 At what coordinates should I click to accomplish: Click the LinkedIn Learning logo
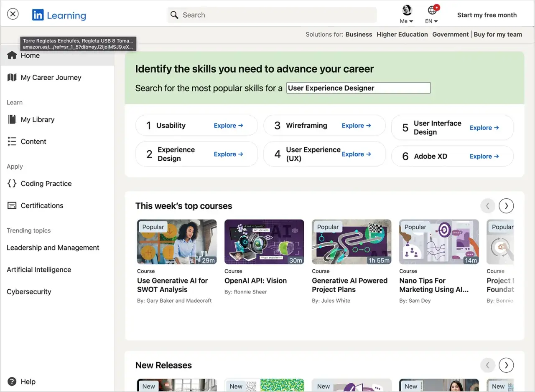(59, 15)
